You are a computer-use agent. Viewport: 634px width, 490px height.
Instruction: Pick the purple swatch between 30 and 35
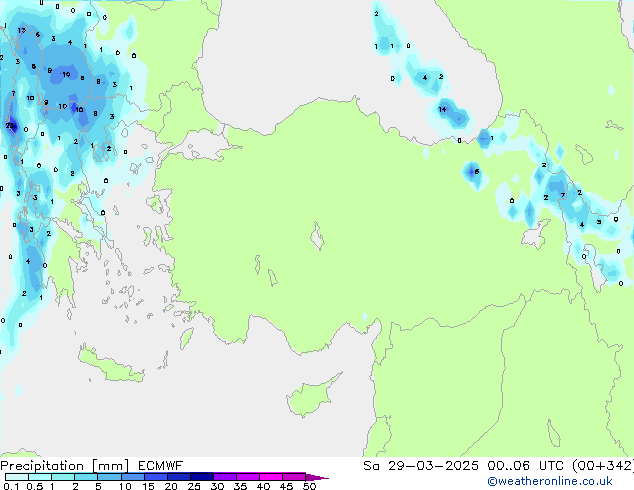click(x=225, y=477)
